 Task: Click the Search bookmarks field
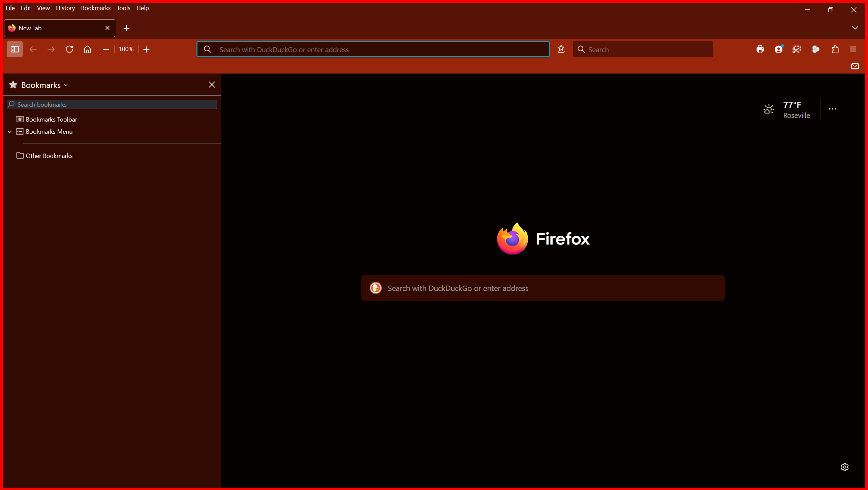[x=112, y=104]
